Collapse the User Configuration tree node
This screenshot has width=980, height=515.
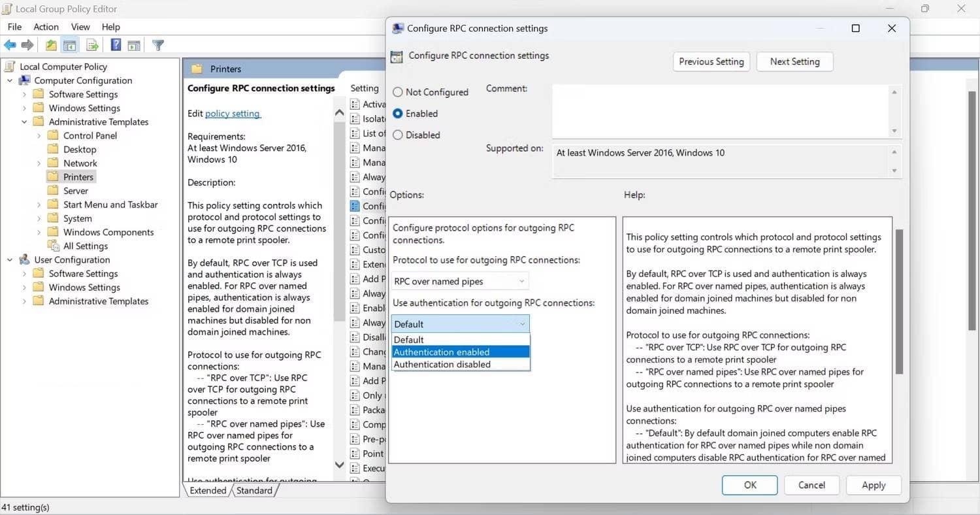click(10, 259)
